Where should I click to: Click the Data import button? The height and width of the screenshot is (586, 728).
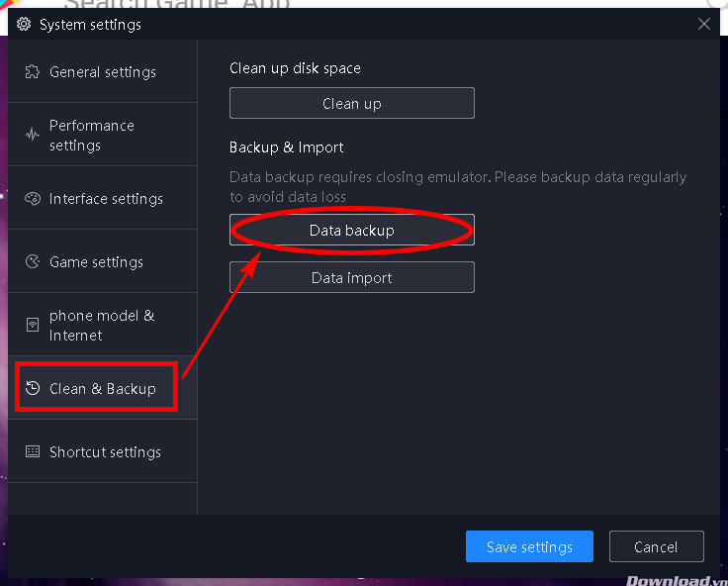coord(352,278)
